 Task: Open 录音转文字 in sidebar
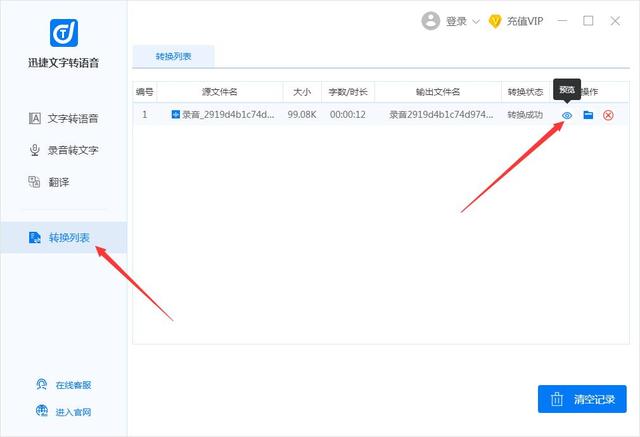(64, 150)
